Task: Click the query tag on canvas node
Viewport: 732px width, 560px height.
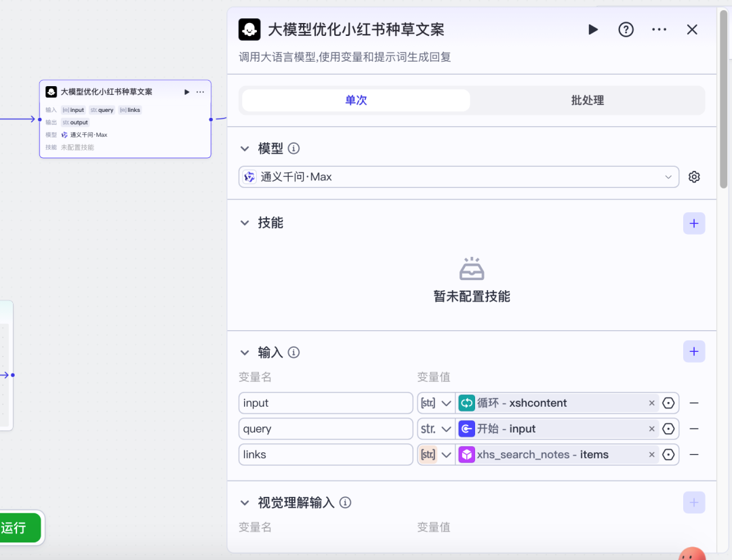Action: pos(102,111)
